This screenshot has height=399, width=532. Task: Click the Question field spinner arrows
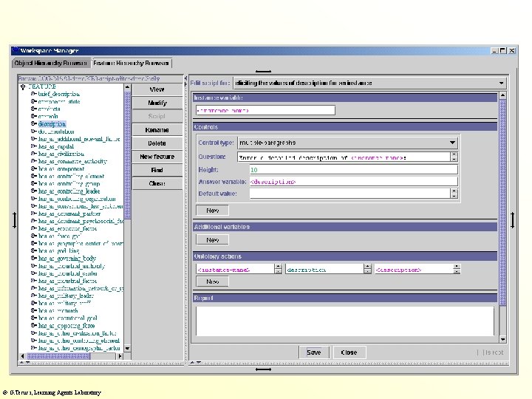click(x=454, y=157)
